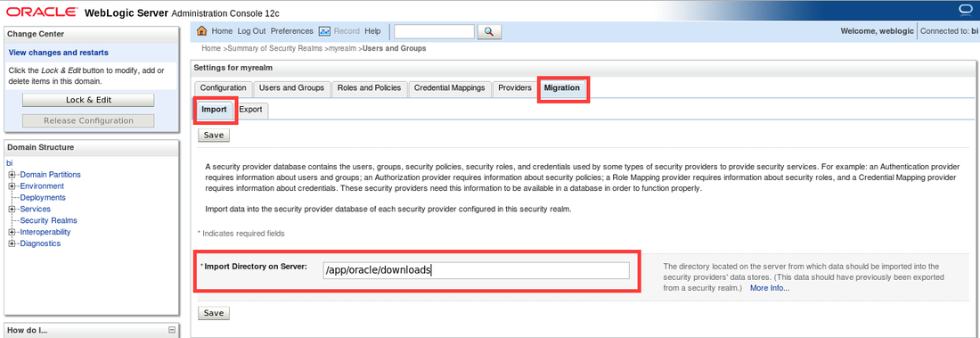Click the Record toolbar link

click(347, 31)
